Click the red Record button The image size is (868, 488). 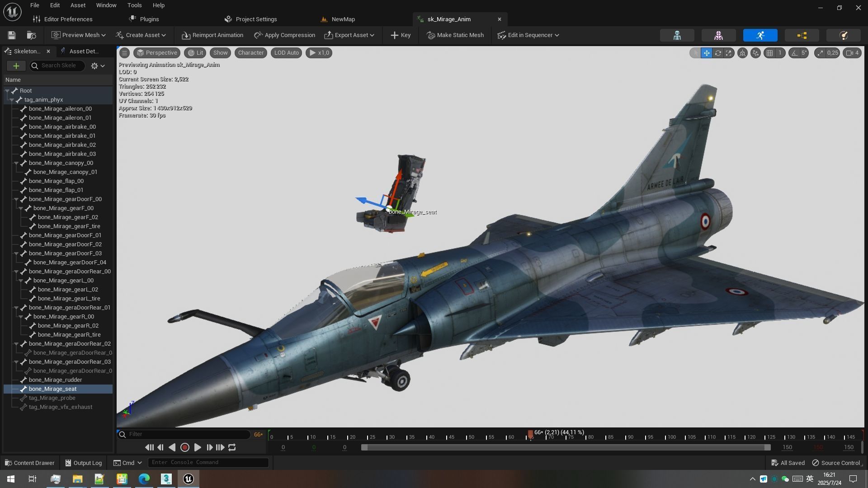pos(184,447)
